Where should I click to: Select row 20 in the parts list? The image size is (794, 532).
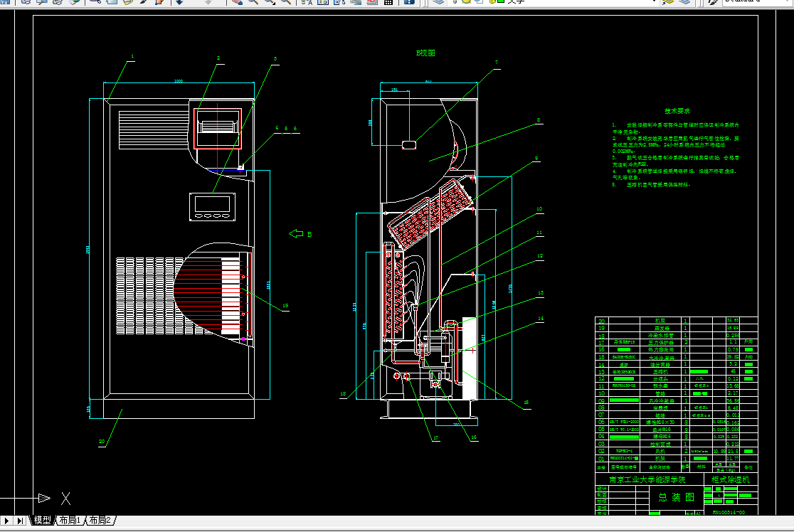click(676, 321)
